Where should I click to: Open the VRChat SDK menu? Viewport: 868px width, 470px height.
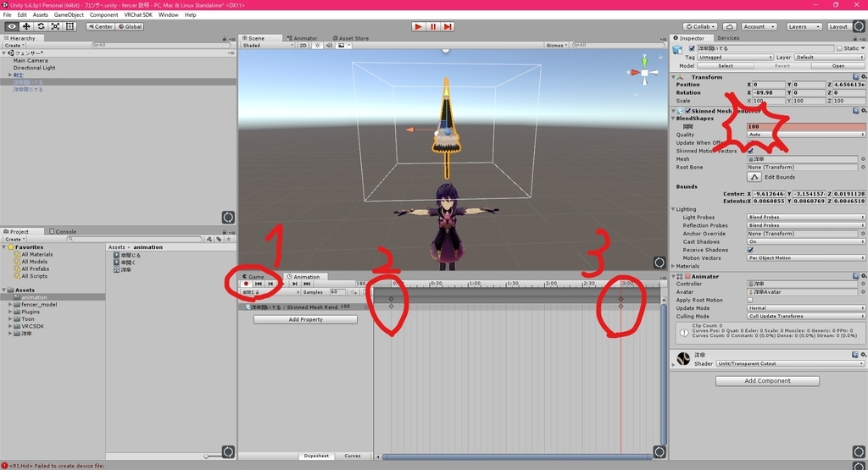click(138, 15)
